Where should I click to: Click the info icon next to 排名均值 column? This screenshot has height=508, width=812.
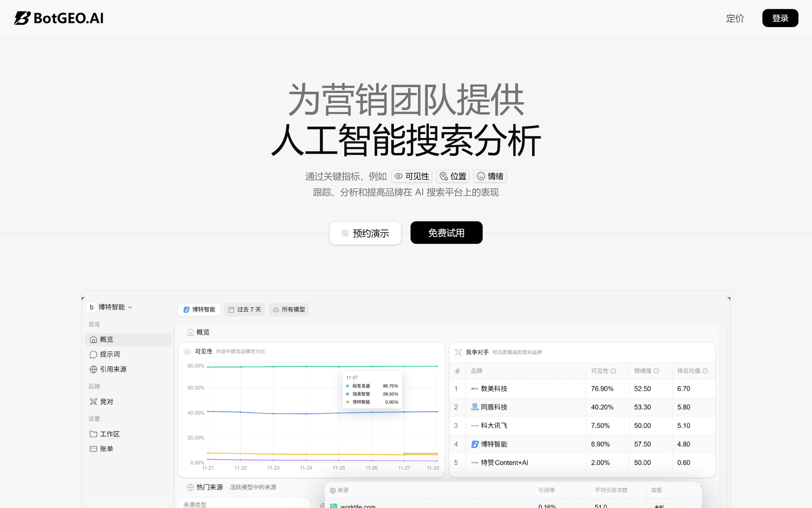pyautogui.click(x=705, y=371)
